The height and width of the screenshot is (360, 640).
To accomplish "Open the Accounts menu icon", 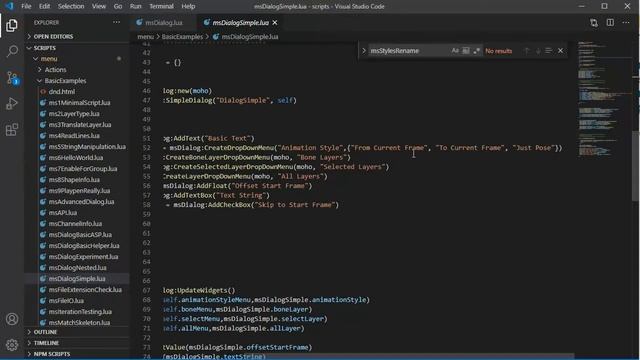I will 12,319.
